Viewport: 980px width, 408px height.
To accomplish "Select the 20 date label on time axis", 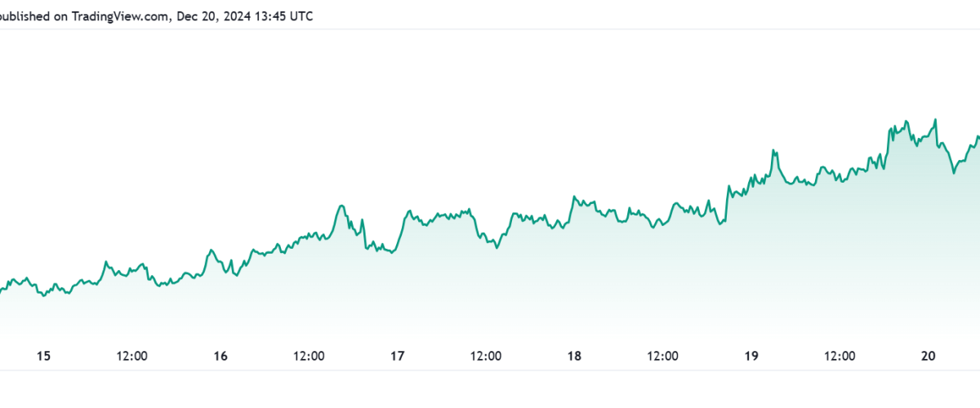I will (x=928, y=356).
